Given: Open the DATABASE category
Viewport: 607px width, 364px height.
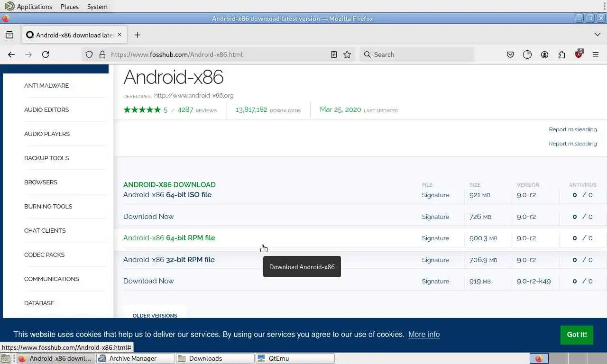Looking at the screenshot, I should click(x=39, y=303).
